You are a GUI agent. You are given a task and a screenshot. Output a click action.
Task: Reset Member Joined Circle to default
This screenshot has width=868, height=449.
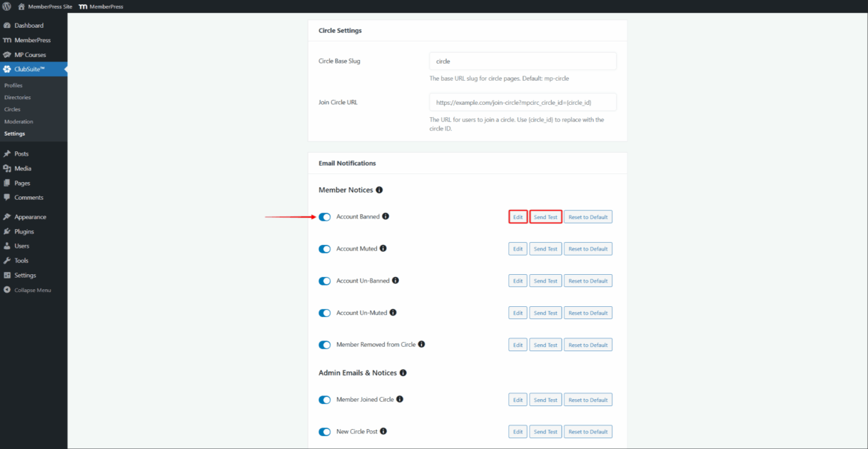point(587,399)
